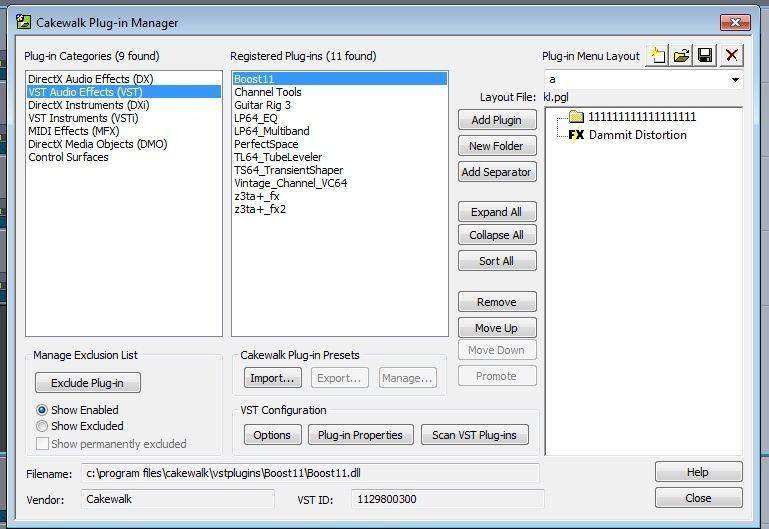This screenshot has width=769, height=529.
Task: Click the Cakewalk Plug-in Manager title icon
Action: coord(24,22)
